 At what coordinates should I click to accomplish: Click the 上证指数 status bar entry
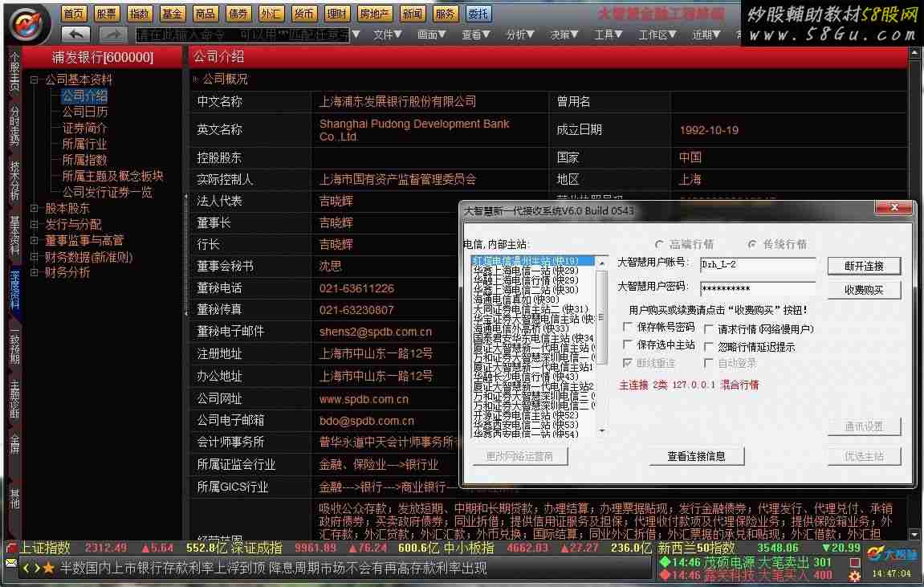coord(45,548)
